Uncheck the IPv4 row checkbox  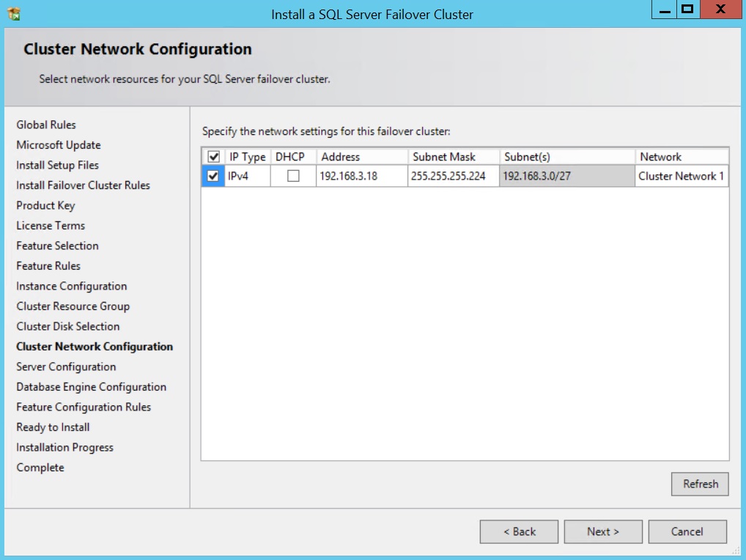[213, 176]
